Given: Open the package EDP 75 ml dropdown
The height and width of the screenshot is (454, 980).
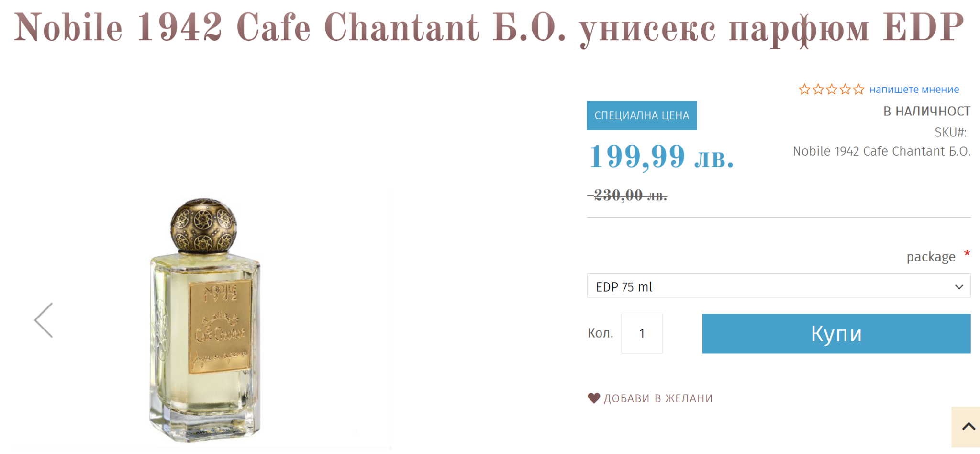Looking at the screenshot, I should pyautogui.click(x=766, y=286).
